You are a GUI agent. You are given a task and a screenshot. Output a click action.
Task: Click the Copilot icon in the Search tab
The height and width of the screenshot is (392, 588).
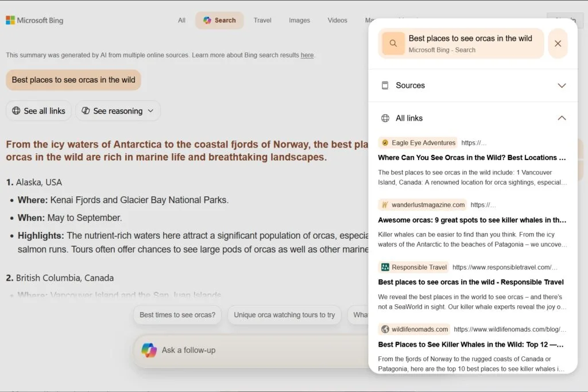click(207, 20)
